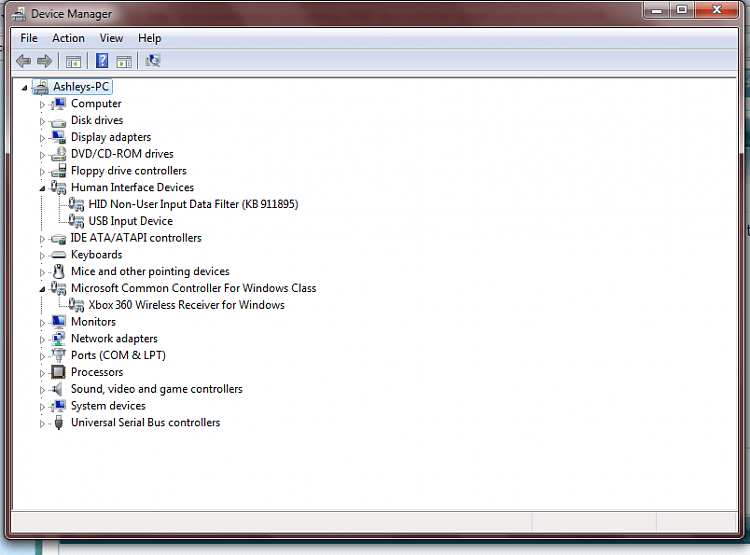Screen dimensions: 750x555
Task: Click the Back arrow toolbar button
Action: pos(23,61)
